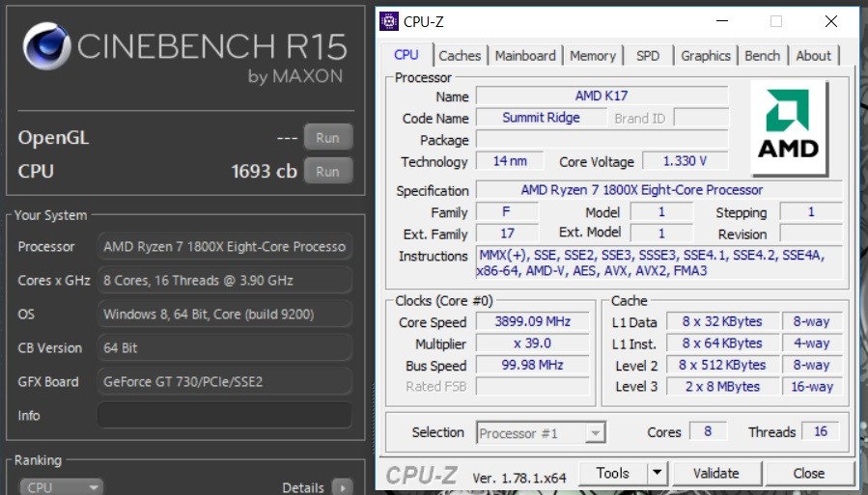
Task: Click the Instructions list in CPU-Z
Action: (658, 262)
